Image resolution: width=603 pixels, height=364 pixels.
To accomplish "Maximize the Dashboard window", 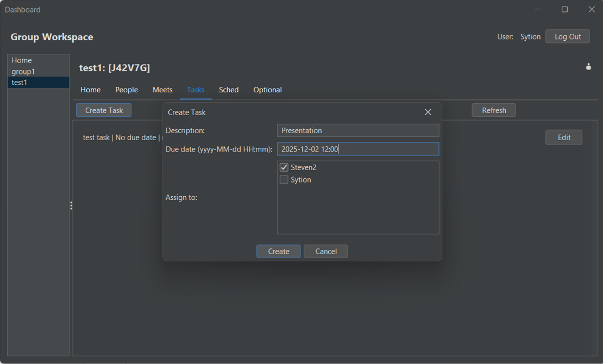I will point(564,9).
